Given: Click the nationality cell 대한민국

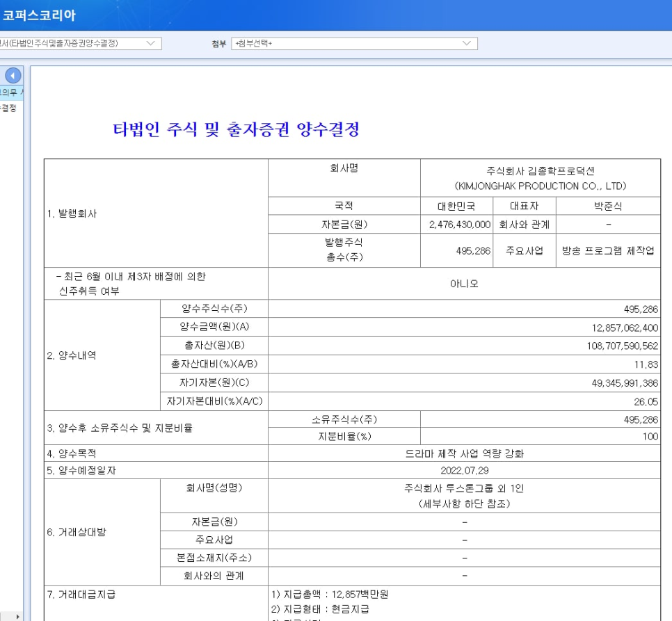Looking at the screenshot, I should click(x=456, y=207).
